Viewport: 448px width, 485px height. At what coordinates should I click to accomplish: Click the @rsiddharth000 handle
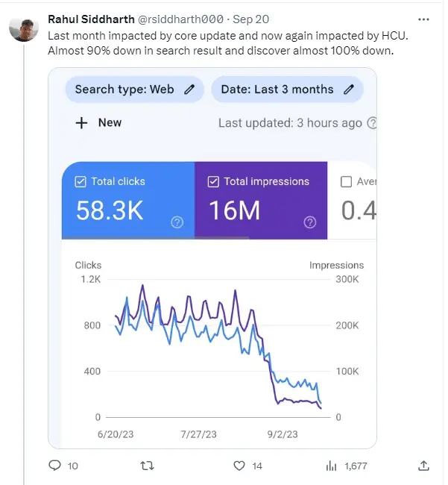click(180, 19)
